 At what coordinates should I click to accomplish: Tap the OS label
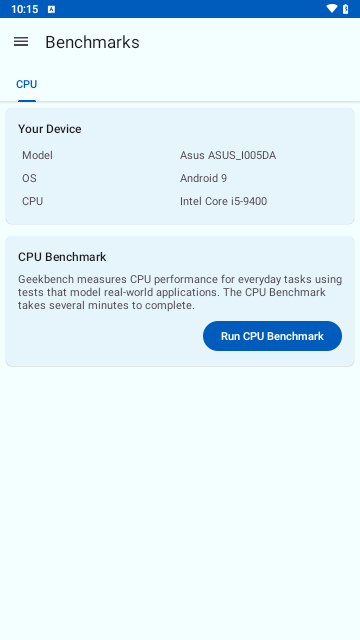[x=29, y=178]
